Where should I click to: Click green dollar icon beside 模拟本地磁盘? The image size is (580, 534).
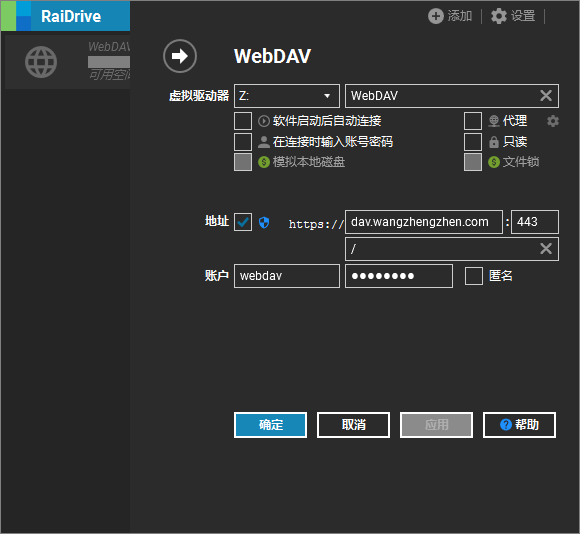(264, 162)
